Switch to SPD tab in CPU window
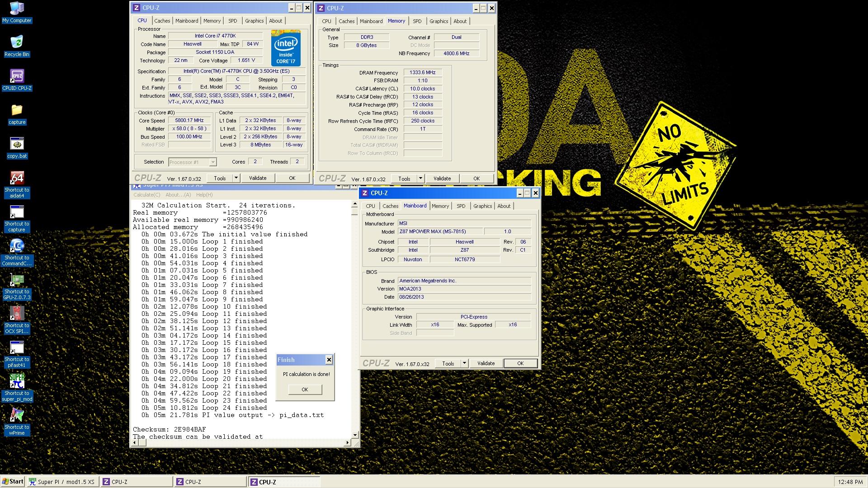Screen dimensions: 868x488 tap(232, 21)
